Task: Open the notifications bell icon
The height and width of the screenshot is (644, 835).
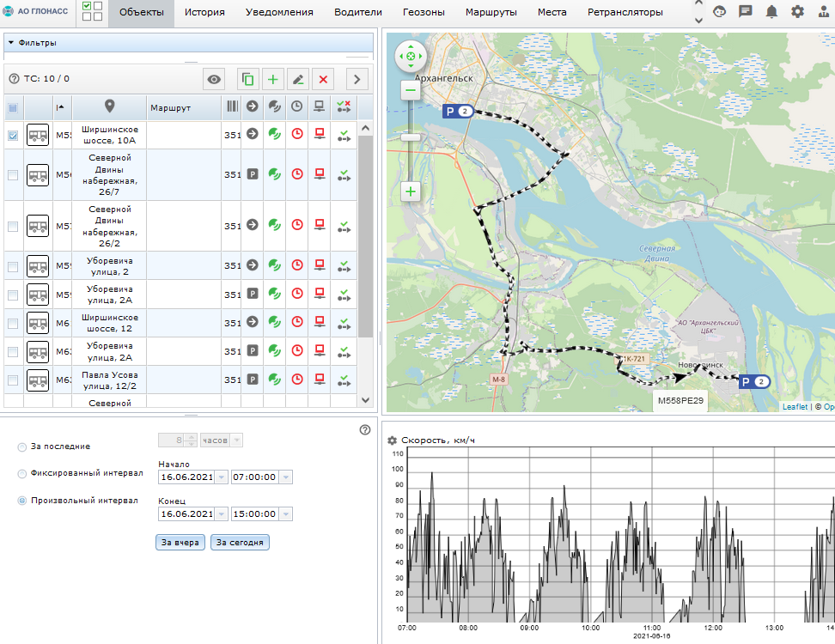Action: pyautogui.click(x=772, y=12)
